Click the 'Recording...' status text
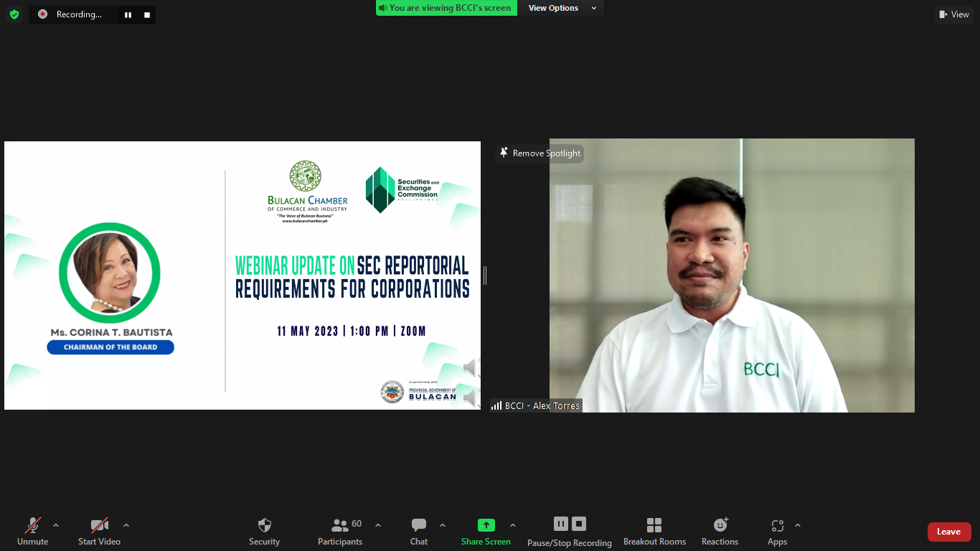Screen dimensions: 980x551 click(x=79, y=14)
